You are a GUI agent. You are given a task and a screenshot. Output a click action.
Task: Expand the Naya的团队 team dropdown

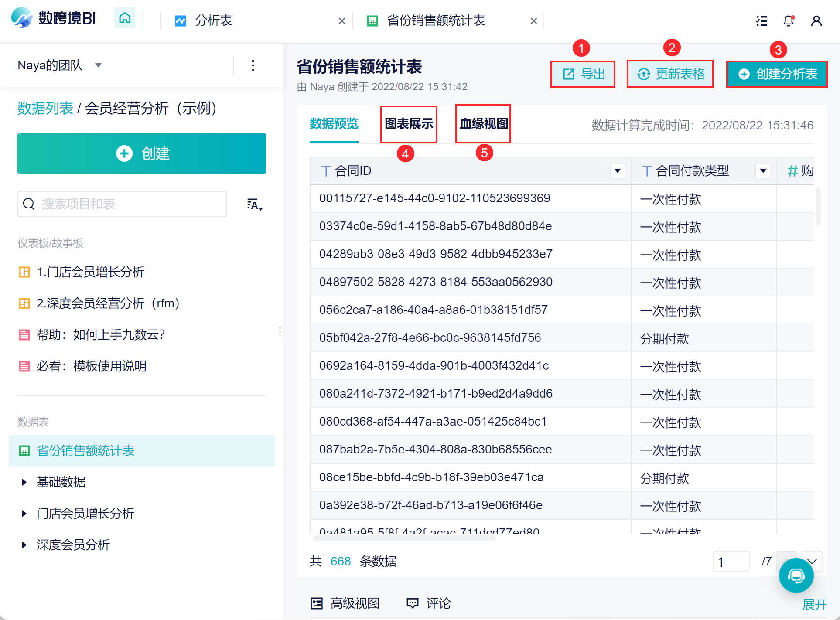click(x=99, y=65)
